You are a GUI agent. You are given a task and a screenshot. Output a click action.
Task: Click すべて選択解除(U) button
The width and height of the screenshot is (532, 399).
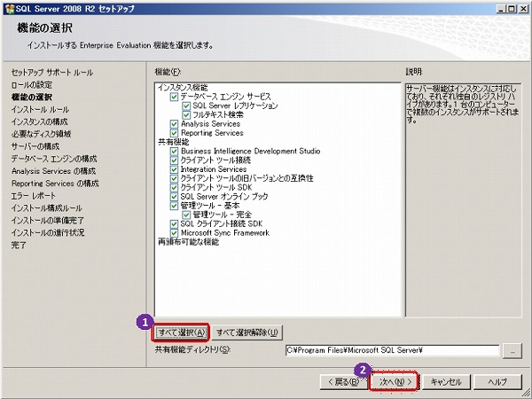pyautogui.click(x=246, y=332)
